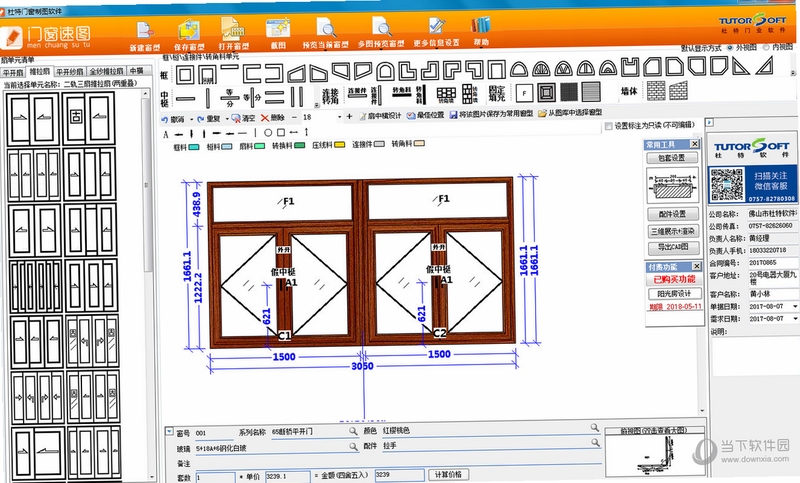Screen dimensions: 800x483
Task: Click 将该图片保存为常用窗型 toolbar item
Action: point(491,114)
